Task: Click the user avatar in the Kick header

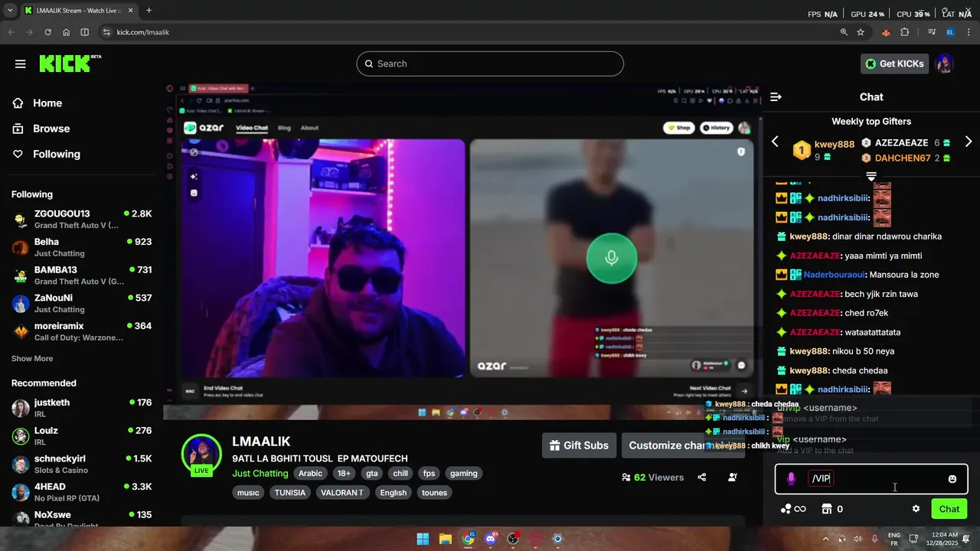Action: coord(944,64)
